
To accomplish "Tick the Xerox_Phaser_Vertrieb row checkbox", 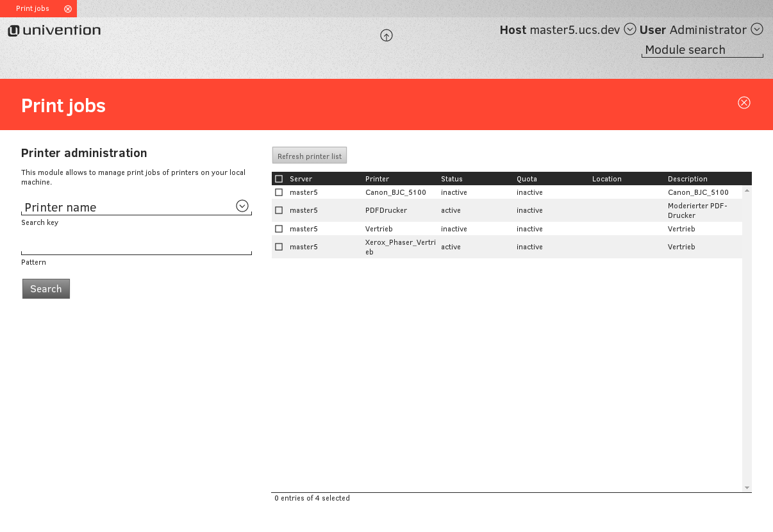I will 279,247.
